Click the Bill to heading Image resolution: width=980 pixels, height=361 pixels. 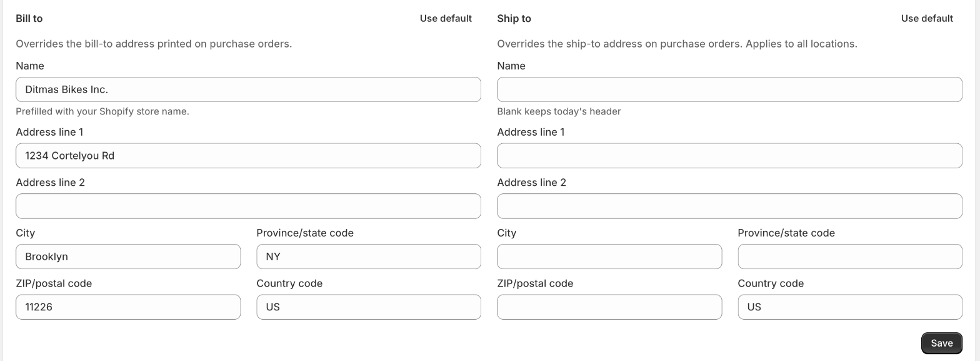point(29,18)
